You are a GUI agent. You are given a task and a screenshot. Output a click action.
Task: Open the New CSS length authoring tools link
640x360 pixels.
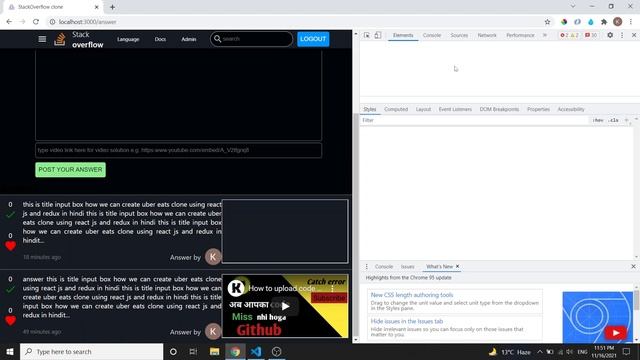coord(412,295)
